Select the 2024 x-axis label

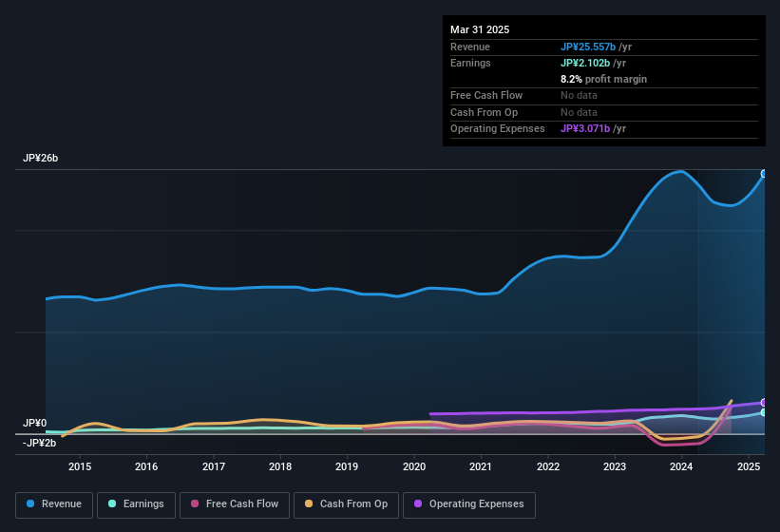tap(681, 466)
